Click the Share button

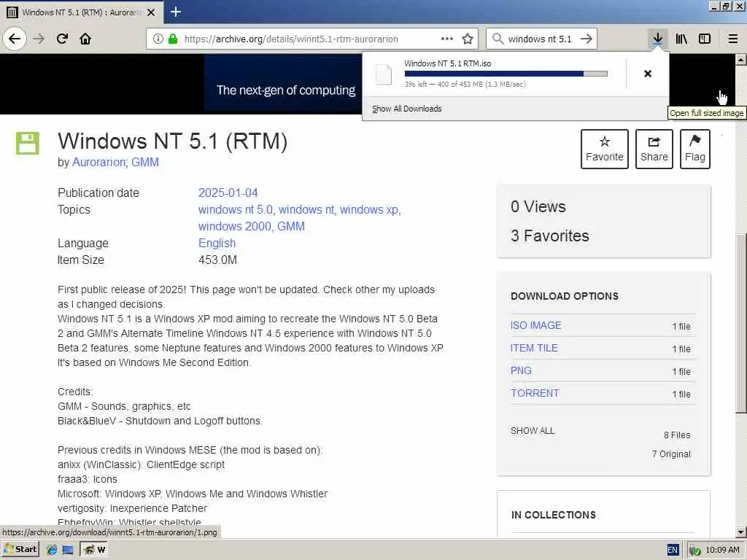pyautogui.click(x=654, y=149)
